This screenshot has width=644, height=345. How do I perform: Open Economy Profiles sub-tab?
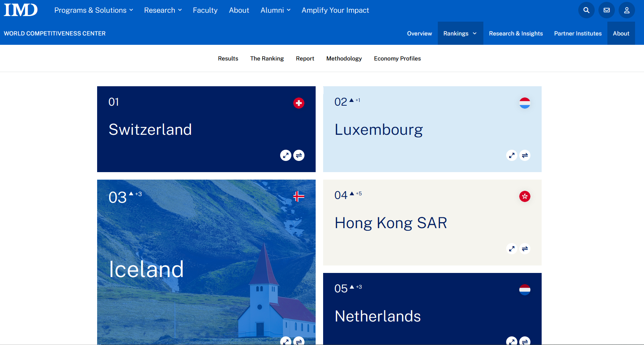point(397,58)
